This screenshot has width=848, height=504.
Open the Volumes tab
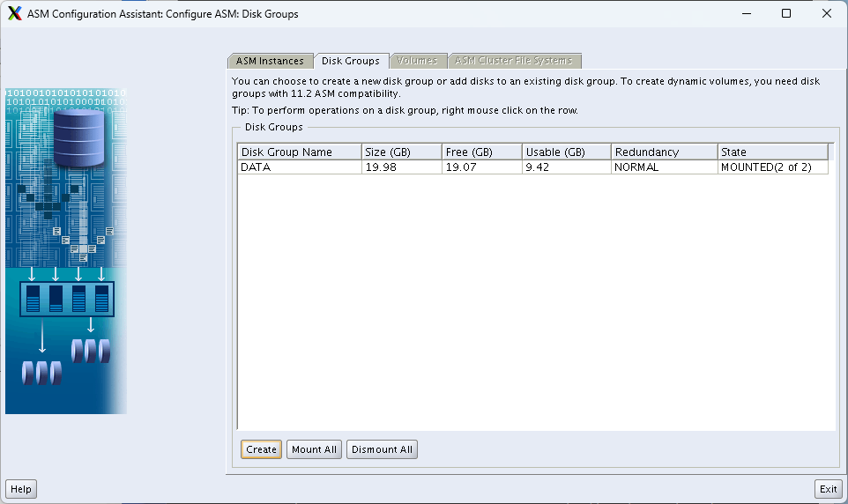[417, 61]
